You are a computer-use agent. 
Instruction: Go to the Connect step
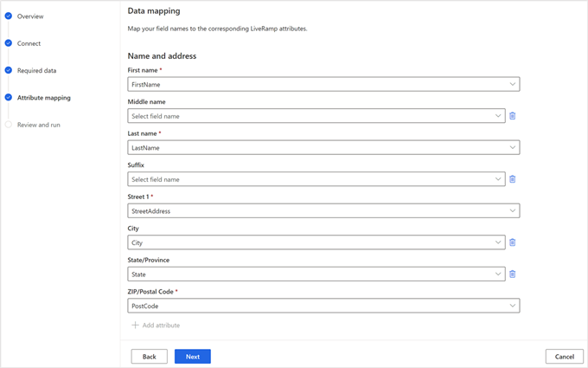point(29,43)
